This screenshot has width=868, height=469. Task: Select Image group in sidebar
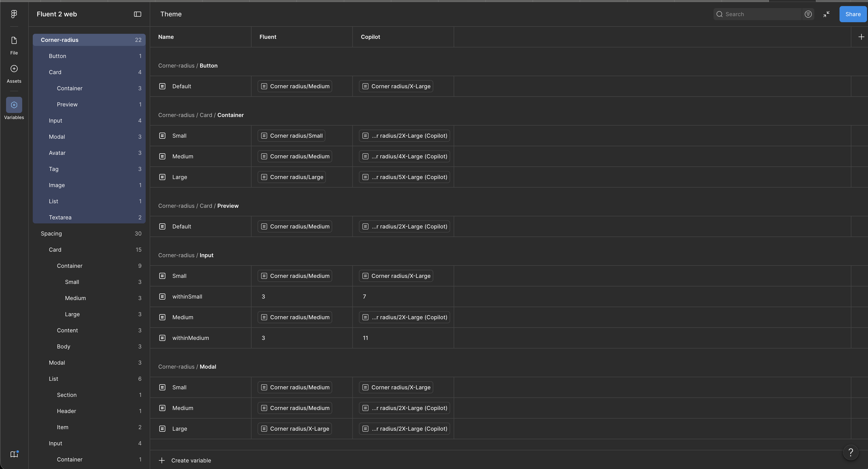(x=89, y=185)
